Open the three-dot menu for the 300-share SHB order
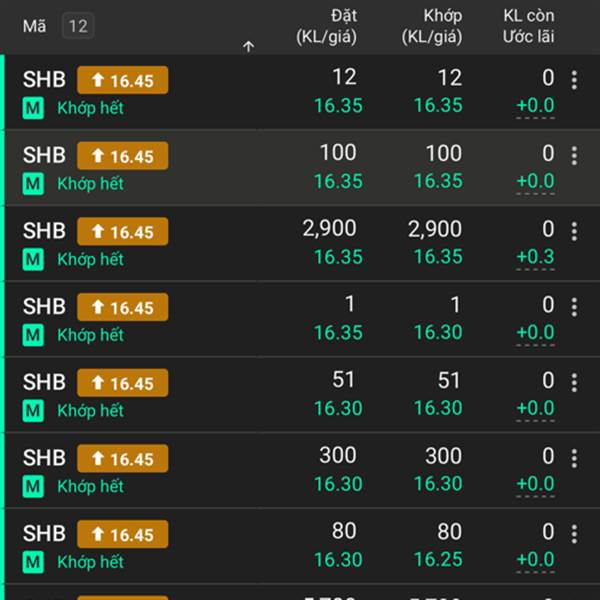 tap(574, 458)
